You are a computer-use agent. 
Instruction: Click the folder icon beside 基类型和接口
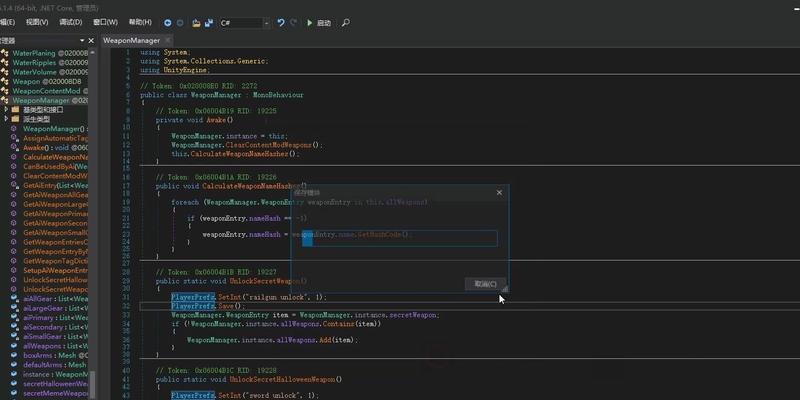pos(15,110)
